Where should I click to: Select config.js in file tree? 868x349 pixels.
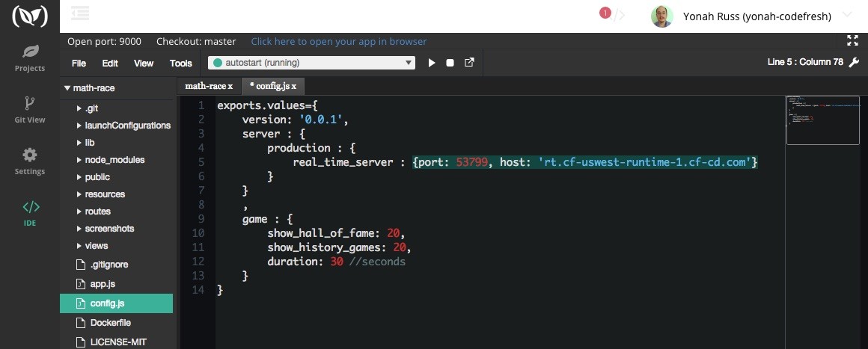(x=116, y=303)
